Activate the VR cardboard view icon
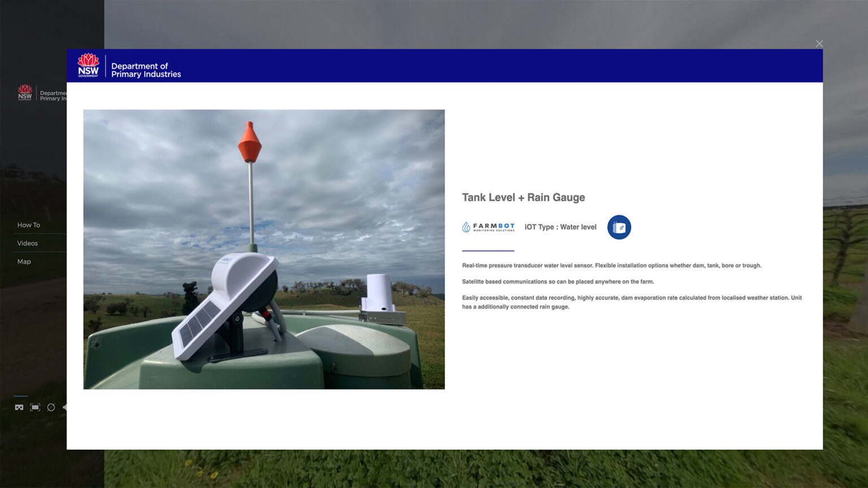Screen dimensions: 868x488 (x=19, y=407)
